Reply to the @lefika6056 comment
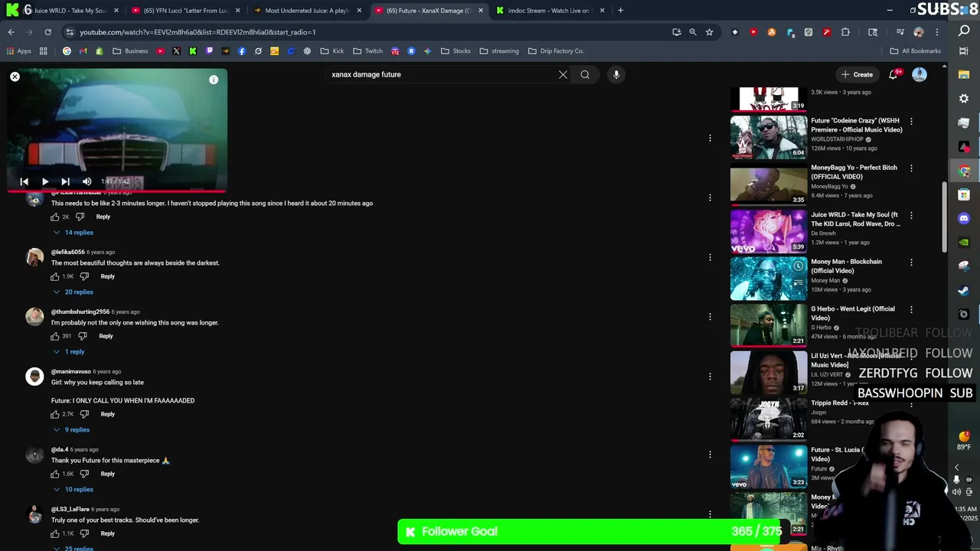Screen dimensions: 980x551 tap(107, 276)
